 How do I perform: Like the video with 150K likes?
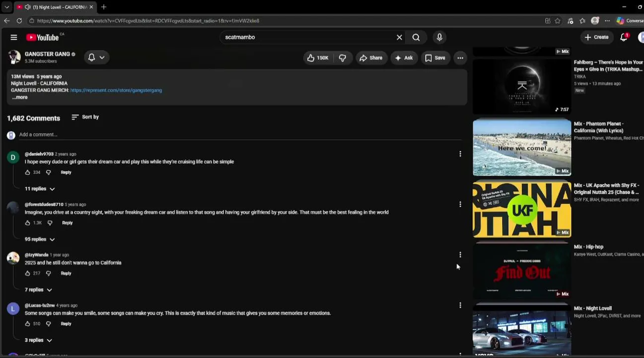pos(318,58)
